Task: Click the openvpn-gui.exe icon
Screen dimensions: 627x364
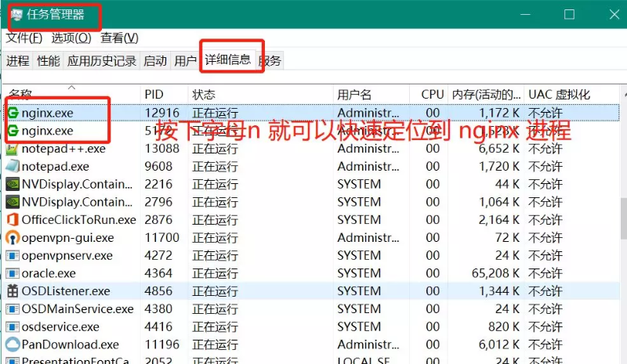Action: click(13, 238)
